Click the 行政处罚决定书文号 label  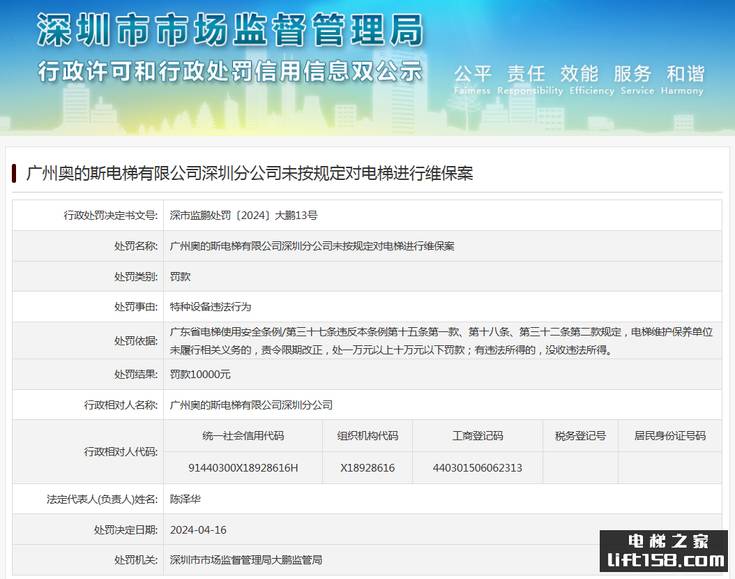(x=111, y=215)
